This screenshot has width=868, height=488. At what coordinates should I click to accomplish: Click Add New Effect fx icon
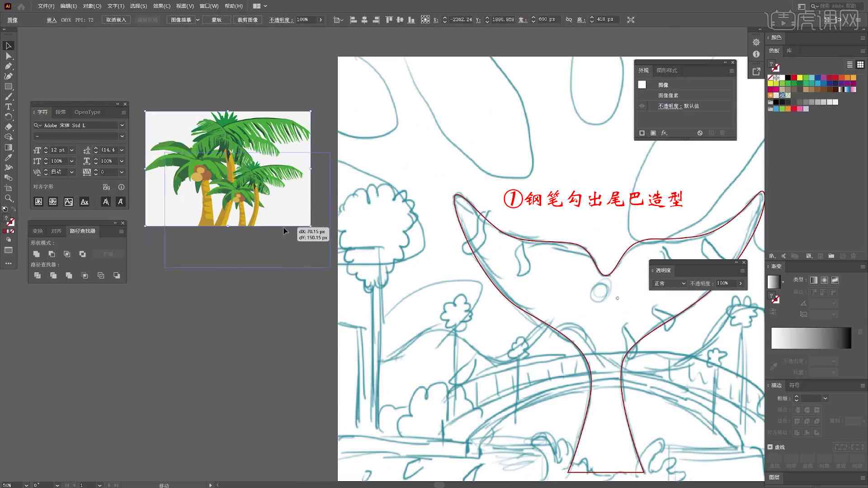[x=664, y=133]
